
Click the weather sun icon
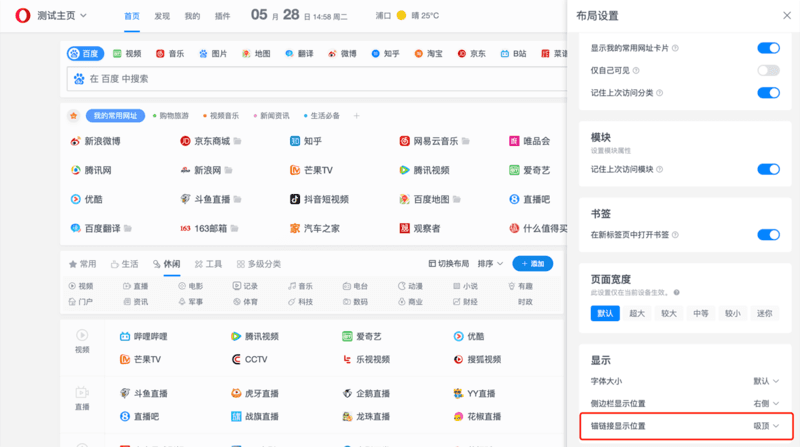pos(402,16)
